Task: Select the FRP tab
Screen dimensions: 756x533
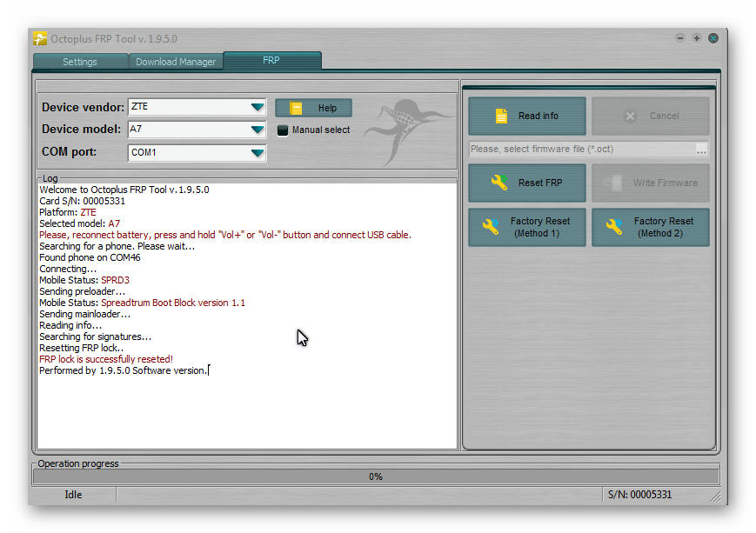Action: 272,61
